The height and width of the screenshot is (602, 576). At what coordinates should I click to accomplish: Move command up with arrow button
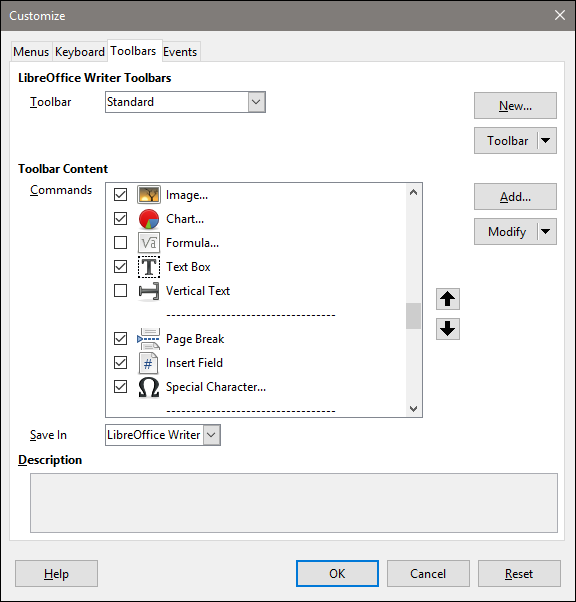click(448, 299)
